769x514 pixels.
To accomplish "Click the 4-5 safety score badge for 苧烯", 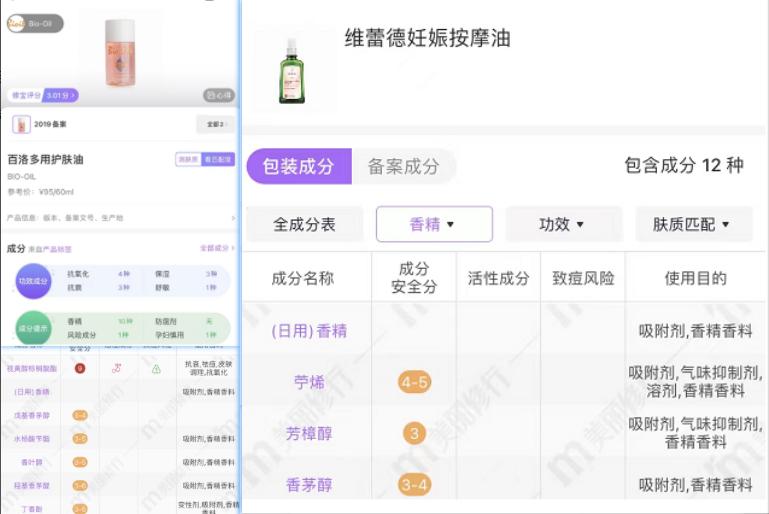I will 414,382.
